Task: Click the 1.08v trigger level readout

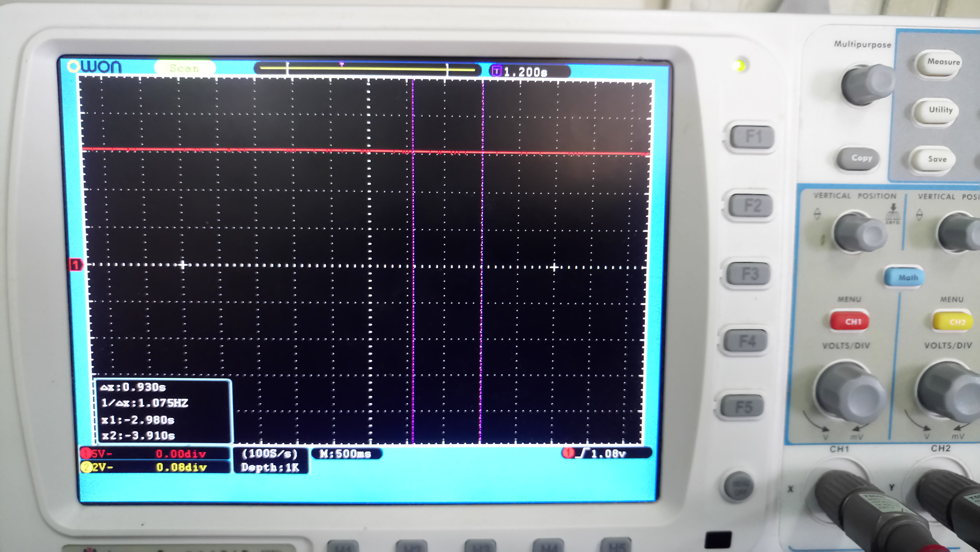Action: 608,453
